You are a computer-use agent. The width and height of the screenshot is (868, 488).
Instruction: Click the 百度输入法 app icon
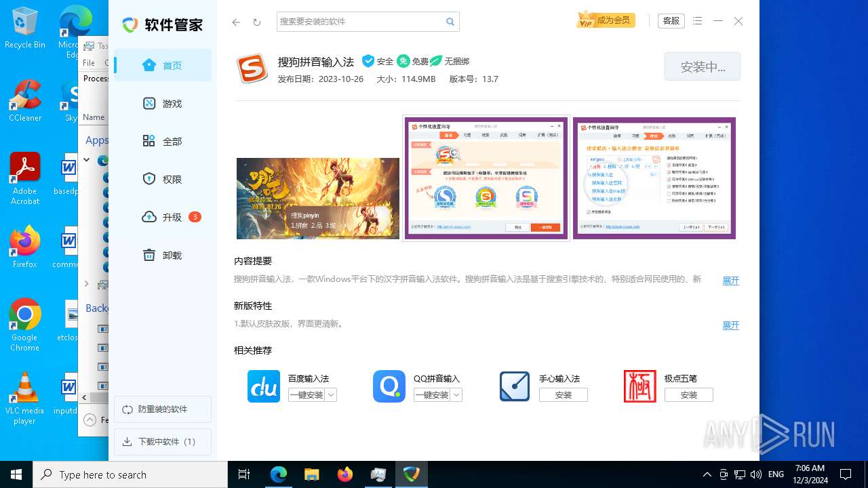264,386
